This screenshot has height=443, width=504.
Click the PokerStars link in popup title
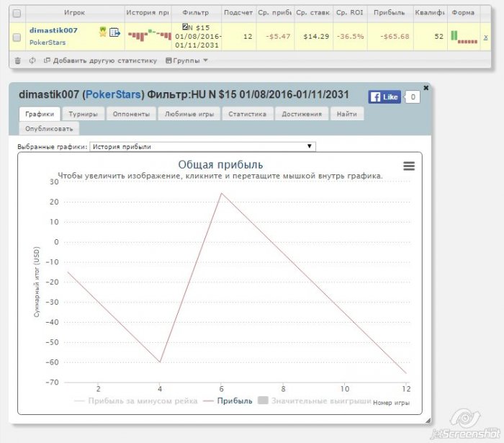(113, 94)
